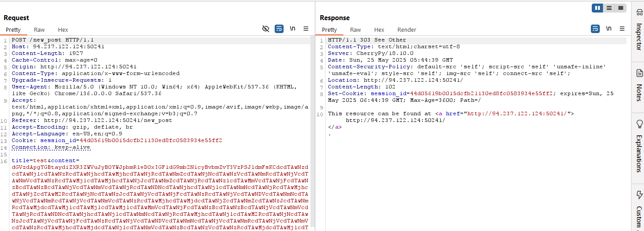The height and width of the screenshot is (231, 644).
Task: Open the Notes side panel icon
Action: click(639, 73)
